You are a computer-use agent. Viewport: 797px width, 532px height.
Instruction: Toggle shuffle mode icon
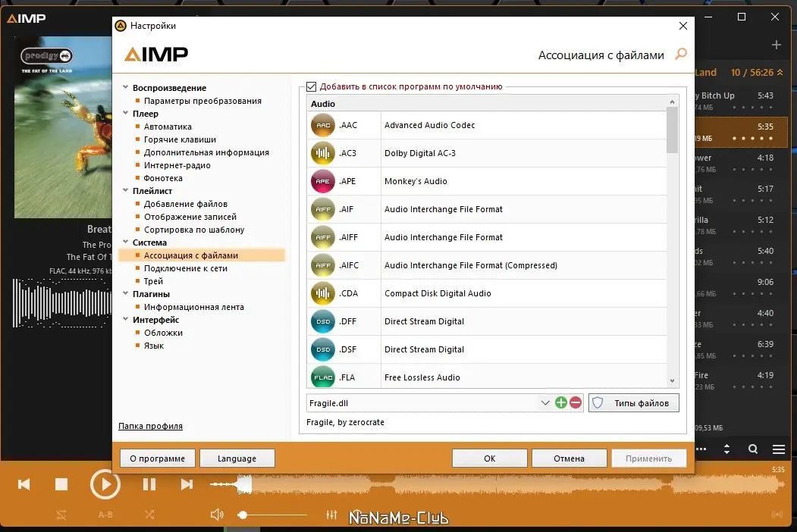[149, 515]
